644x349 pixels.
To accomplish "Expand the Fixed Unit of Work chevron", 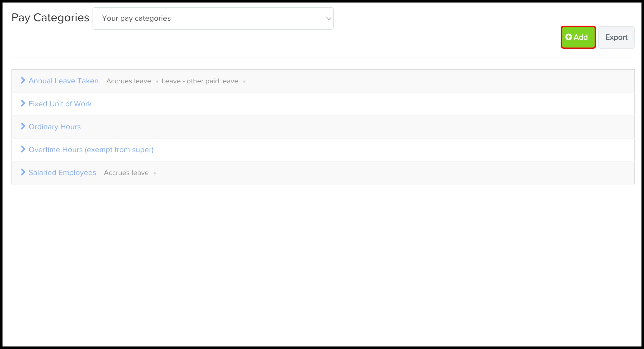I will click(23, 103).
